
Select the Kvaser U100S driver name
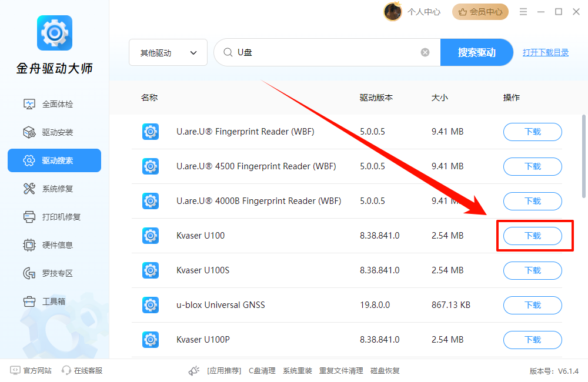point(203,270)
